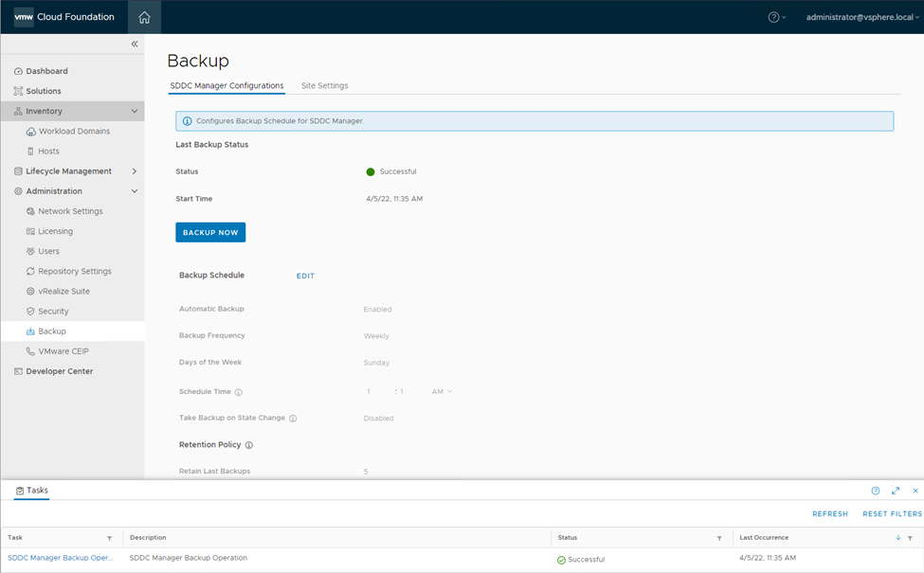
Task: Open the SDDC Manager Backup Operation task link
Action: [60, 558]
